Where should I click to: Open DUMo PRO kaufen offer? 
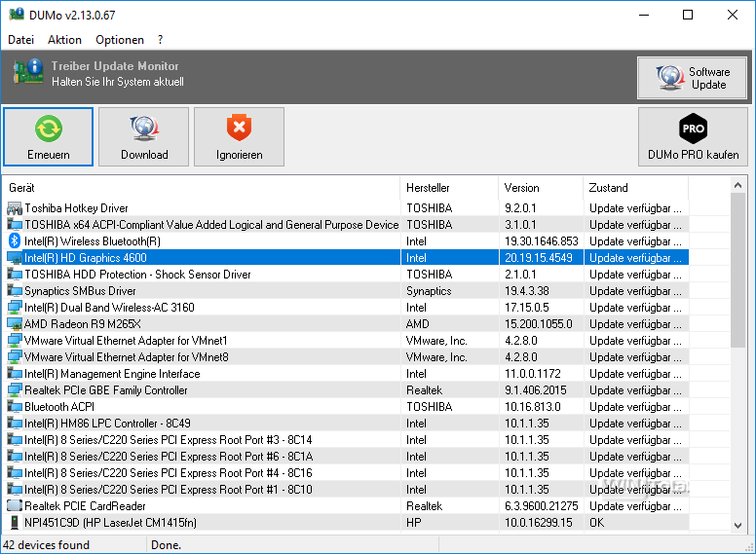tap(693, 137)
